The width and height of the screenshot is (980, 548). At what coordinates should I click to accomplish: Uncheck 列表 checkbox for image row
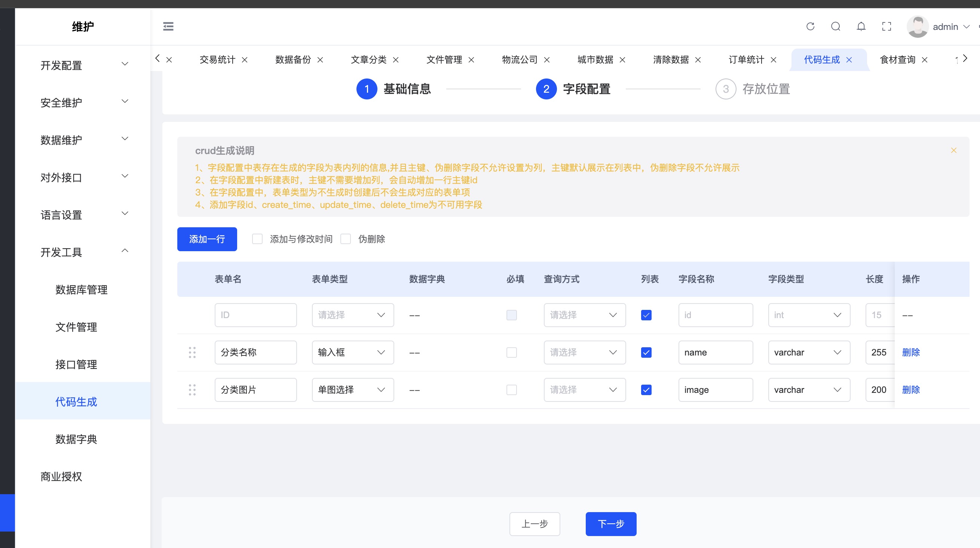click(x=646, y=390)
